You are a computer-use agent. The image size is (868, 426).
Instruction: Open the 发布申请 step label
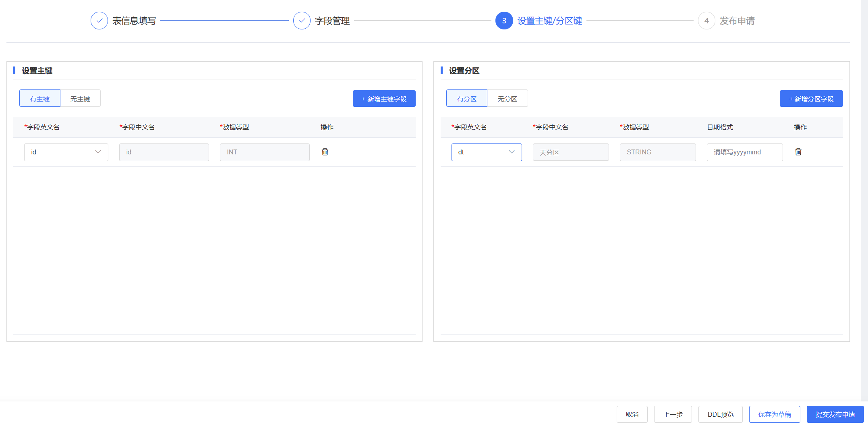point(737,21)
